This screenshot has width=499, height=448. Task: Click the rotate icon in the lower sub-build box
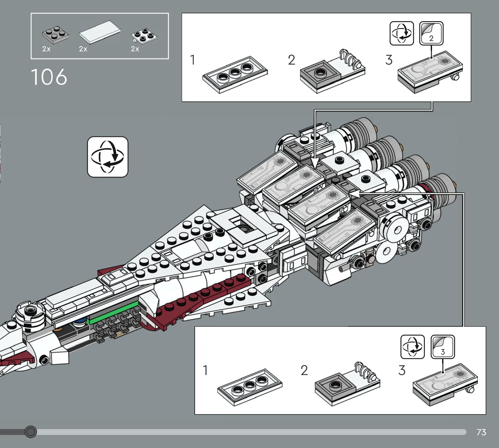413,347
